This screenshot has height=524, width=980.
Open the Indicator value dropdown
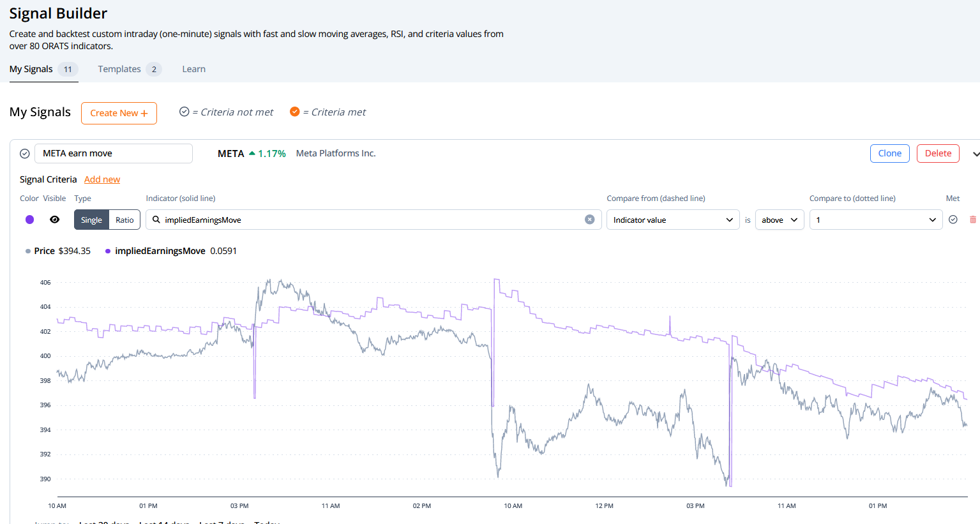pyautogui.click(x=672, y=220)
